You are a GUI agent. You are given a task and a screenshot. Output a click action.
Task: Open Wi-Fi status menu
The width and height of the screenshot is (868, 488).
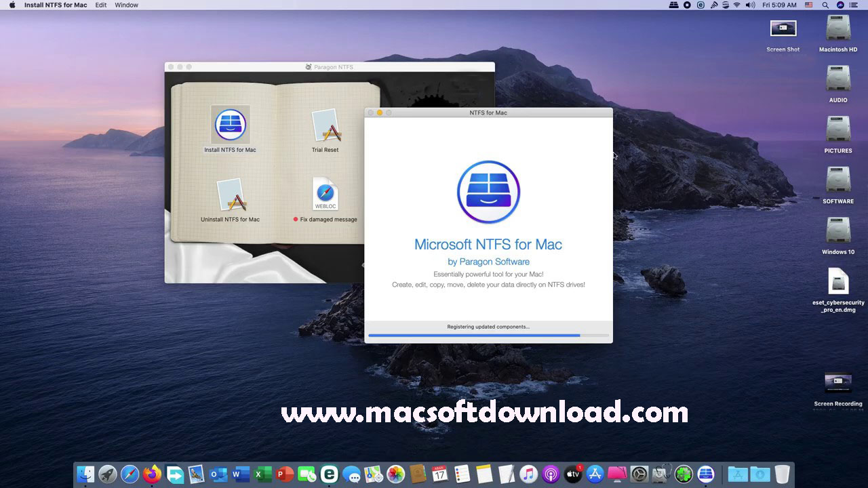(736, 5)
